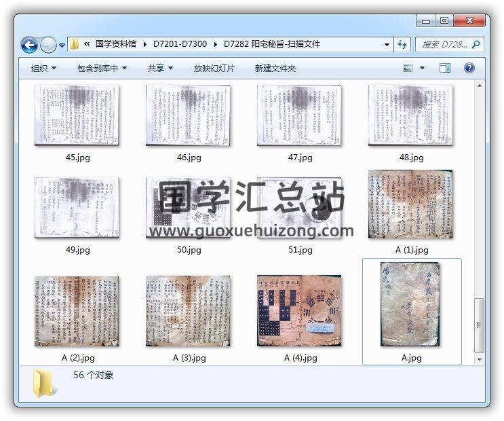504x421 pixels.
Task: Open address bar history dropdown
Action: [387, 44]
